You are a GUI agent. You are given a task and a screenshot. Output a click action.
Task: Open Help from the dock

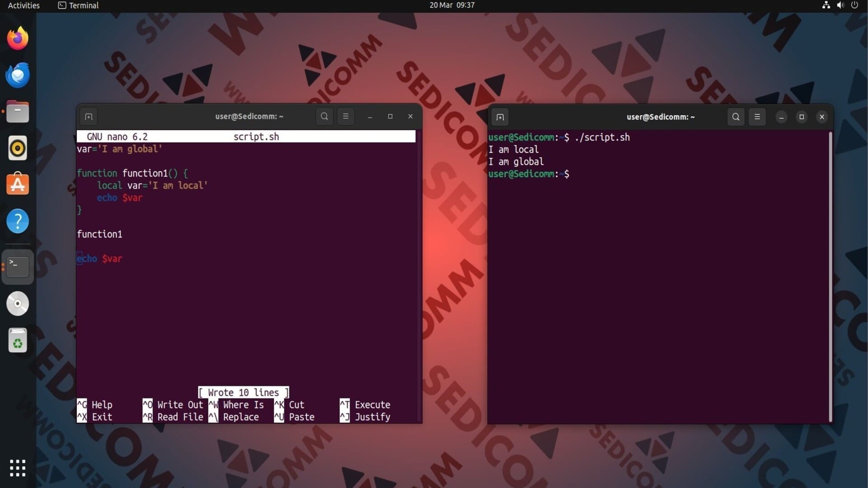click(x=18, y=221)
